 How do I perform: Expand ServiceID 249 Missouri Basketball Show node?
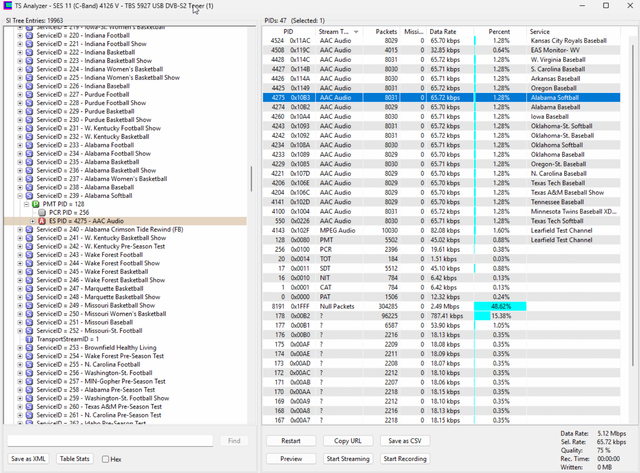click(x=20, y=305)
